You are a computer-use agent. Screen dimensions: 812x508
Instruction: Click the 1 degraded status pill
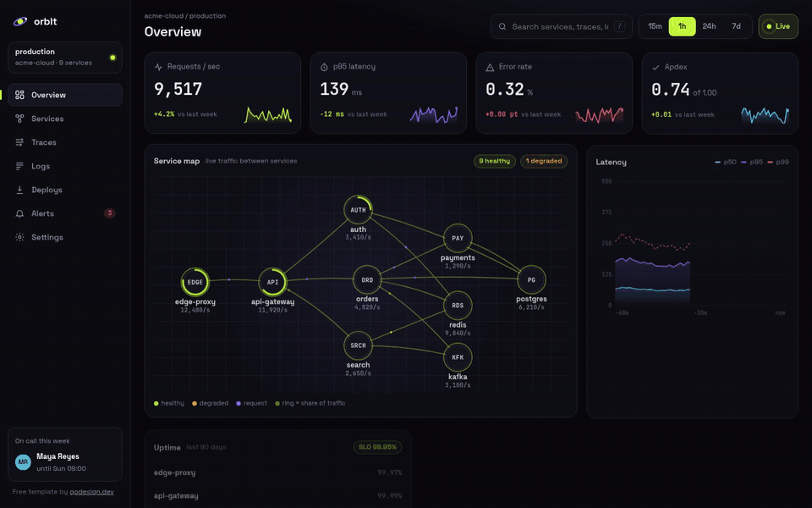544,161
